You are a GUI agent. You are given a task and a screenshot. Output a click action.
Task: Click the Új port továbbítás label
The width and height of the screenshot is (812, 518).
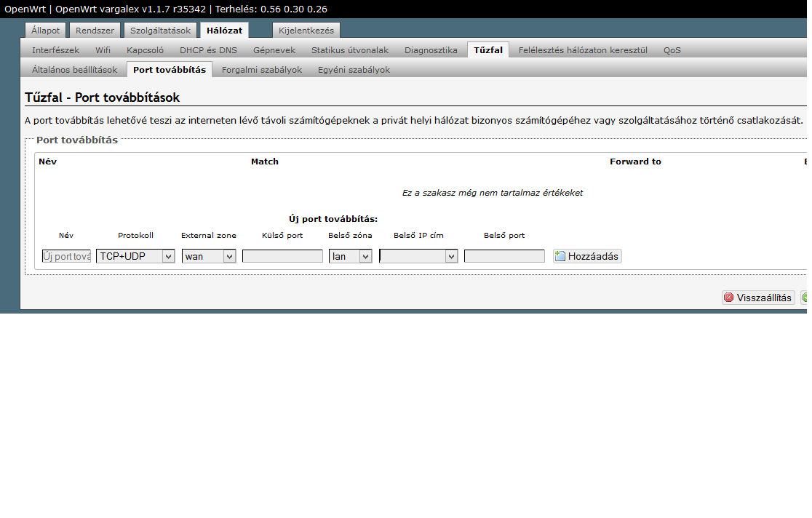[333, 219]
